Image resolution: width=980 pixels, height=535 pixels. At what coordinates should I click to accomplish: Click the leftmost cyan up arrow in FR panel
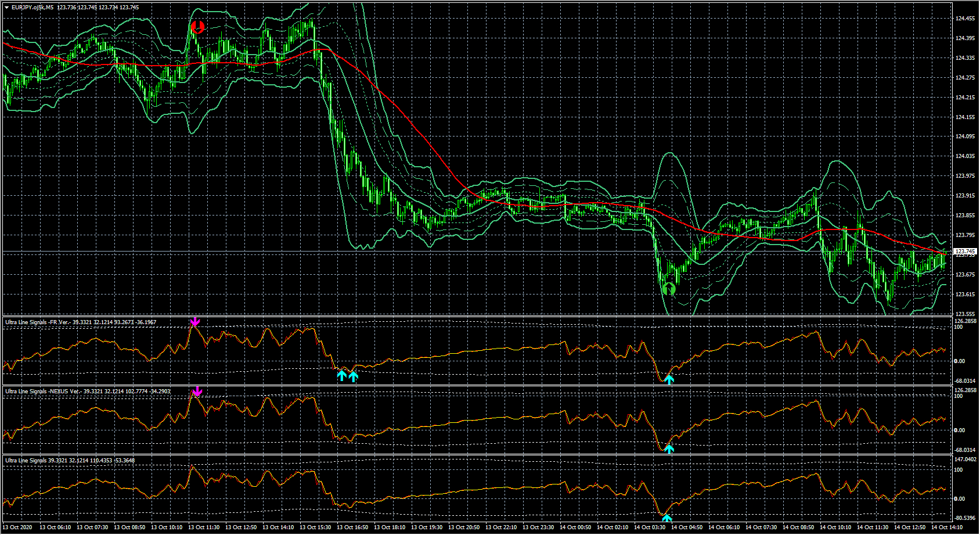[x=342, y=376]
